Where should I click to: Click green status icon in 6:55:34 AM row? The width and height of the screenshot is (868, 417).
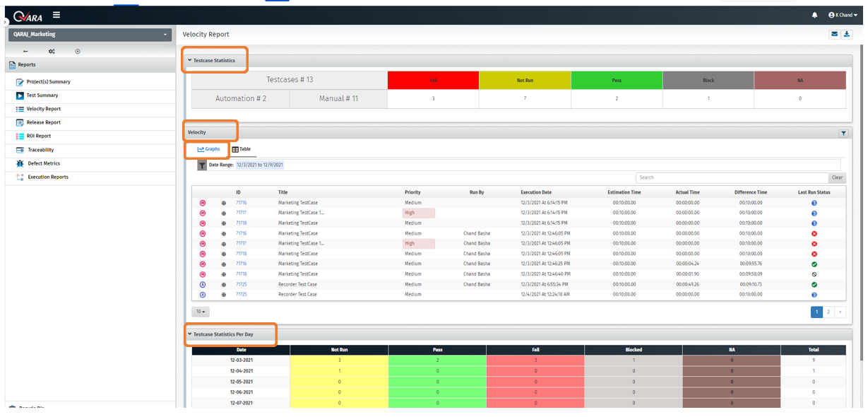tap(814, 284)
